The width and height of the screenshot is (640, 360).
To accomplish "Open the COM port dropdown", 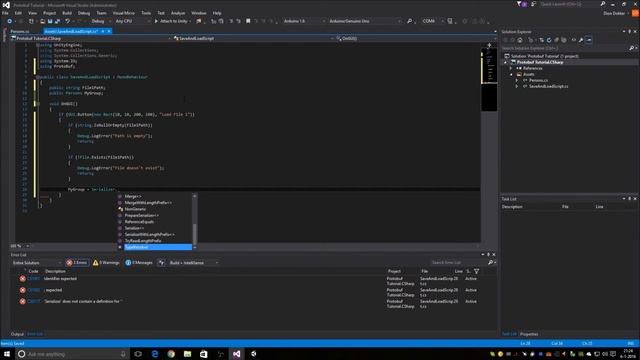I will (433, 21).
